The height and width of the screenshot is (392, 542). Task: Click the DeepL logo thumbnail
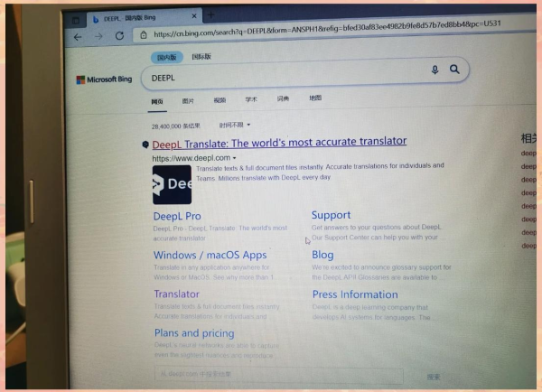tap(172, 184)
